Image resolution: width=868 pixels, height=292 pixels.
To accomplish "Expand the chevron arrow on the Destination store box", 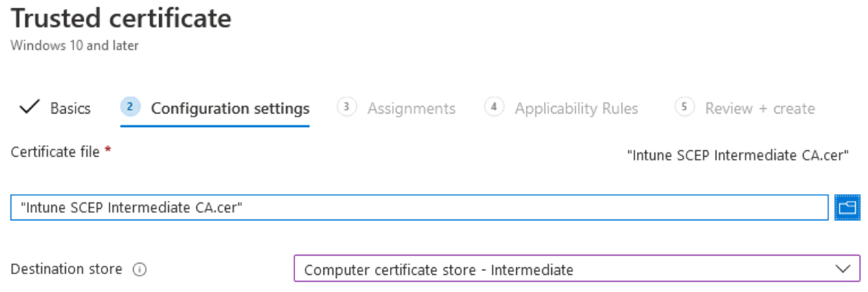I will pyautogui.click(x=843, y=270).
